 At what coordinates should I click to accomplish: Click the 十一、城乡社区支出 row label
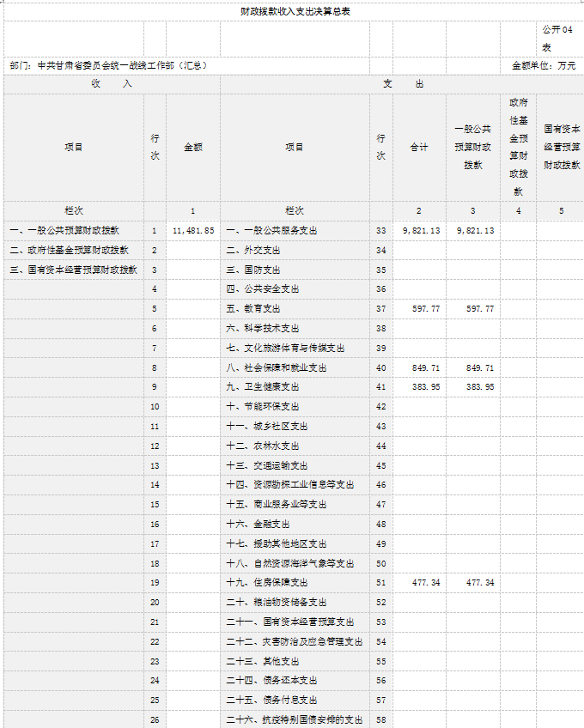(x=267, y=426)
